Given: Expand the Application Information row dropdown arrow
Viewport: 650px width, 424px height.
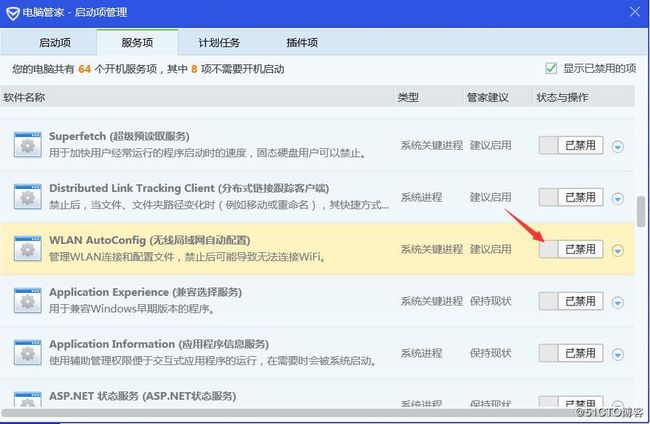Looking at the screenshot, I should pyautogui.click(x=618, y=354).
